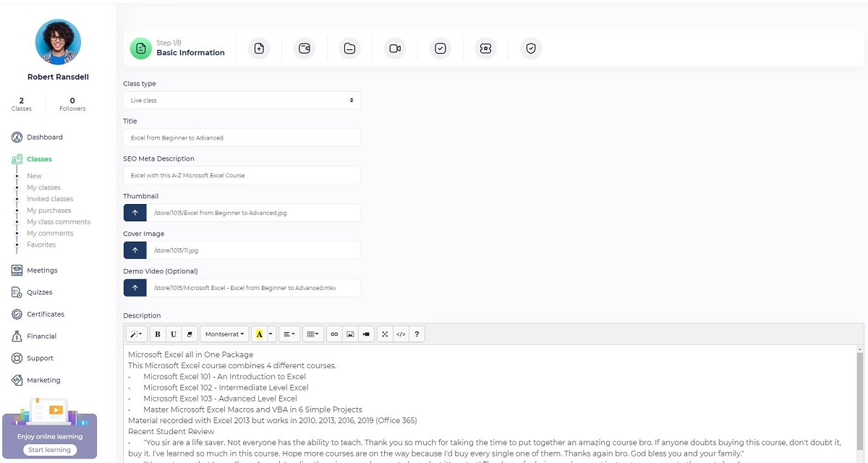Image resolution: width=868 pixels, height=463 pixels.
Task: Toggle bold formatting in description editor
Action: (x=158, y=334)
